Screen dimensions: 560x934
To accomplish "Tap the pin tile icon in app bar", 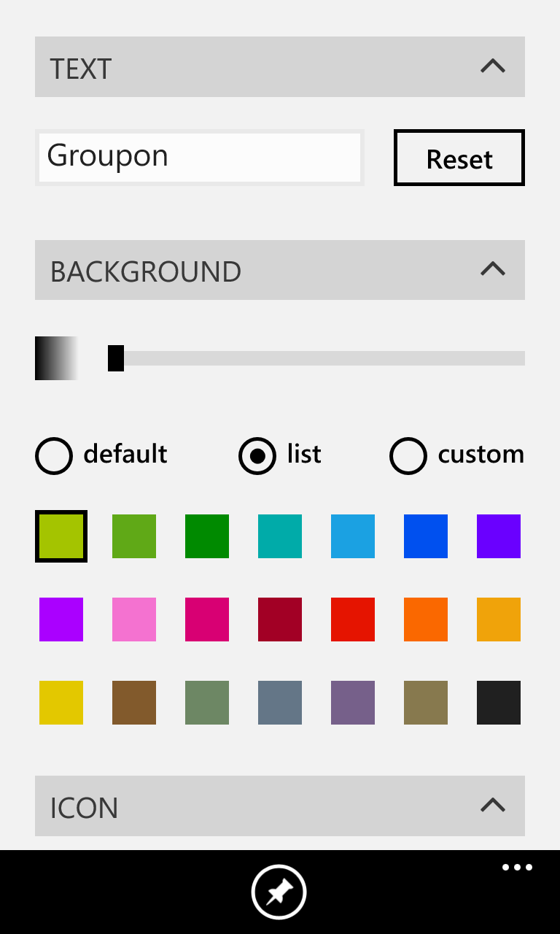I will coord(279,891).
